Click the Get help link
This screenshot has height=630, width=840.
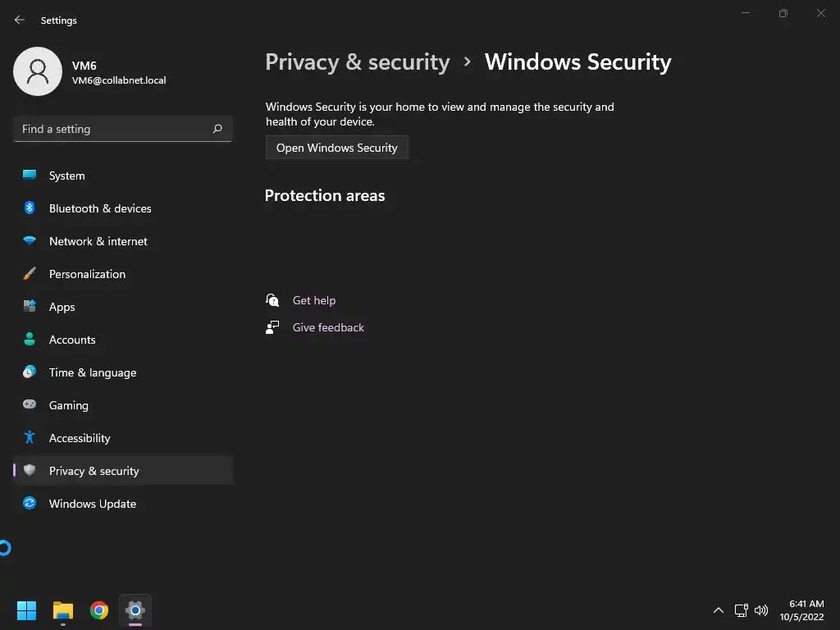point(313,300)
